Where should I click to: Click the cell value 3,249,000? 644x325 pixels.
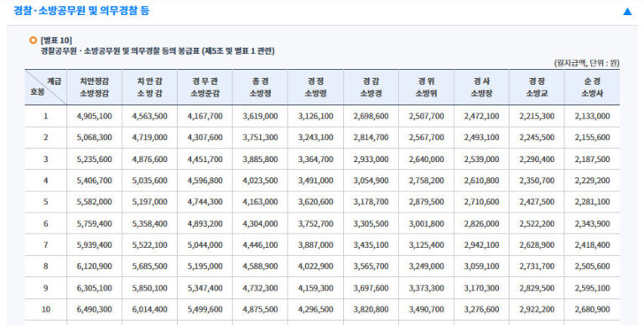pos(426,266)
